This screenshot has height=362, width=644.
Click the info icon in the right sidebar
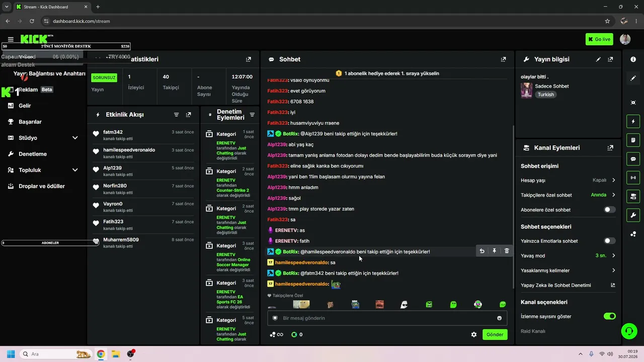coord(633,59)
